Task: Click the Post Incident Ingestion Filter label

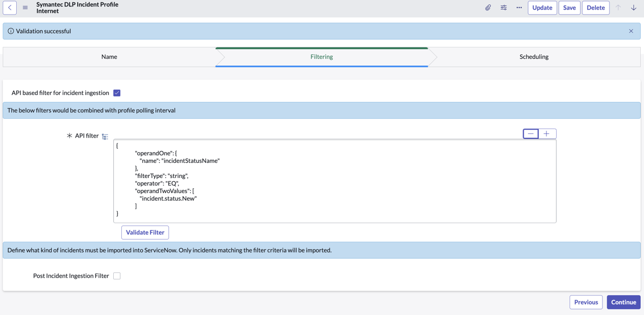Action: pos(71,276)
